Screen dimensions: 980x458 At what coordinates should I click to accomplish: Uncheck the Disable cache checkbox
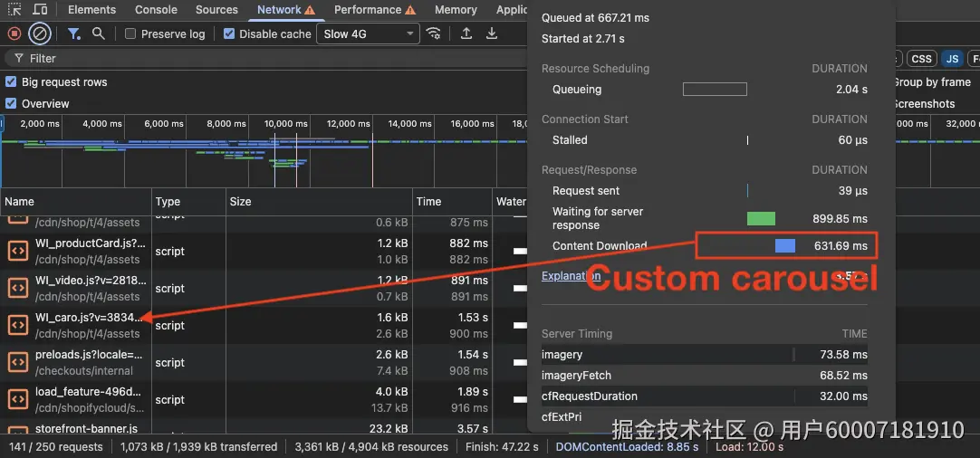(x=229, y=33)
